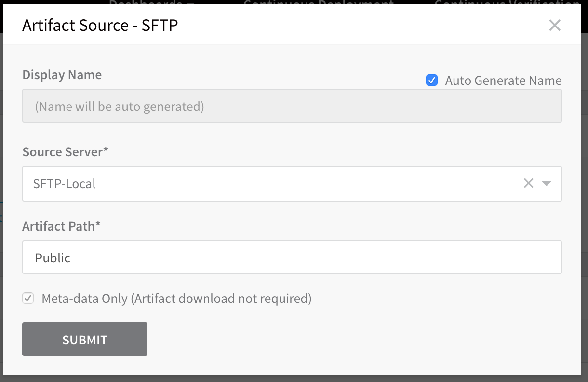This screenshot has height=382, width=588.
Task: Click the disabled Display Name field
Action: point(292,106)
